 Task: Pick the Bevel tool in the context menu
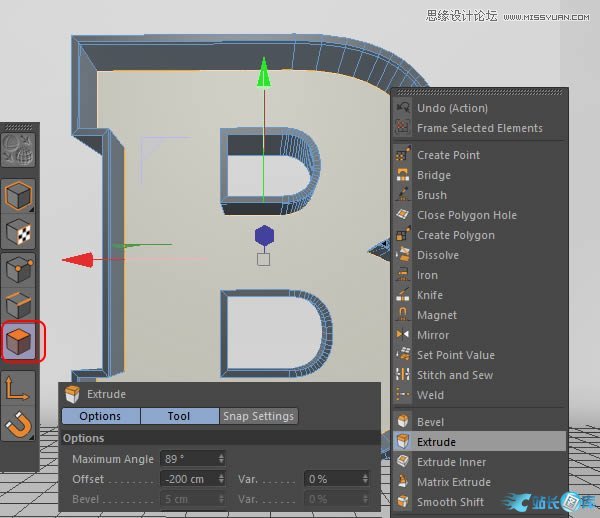[x=430, y=422]
